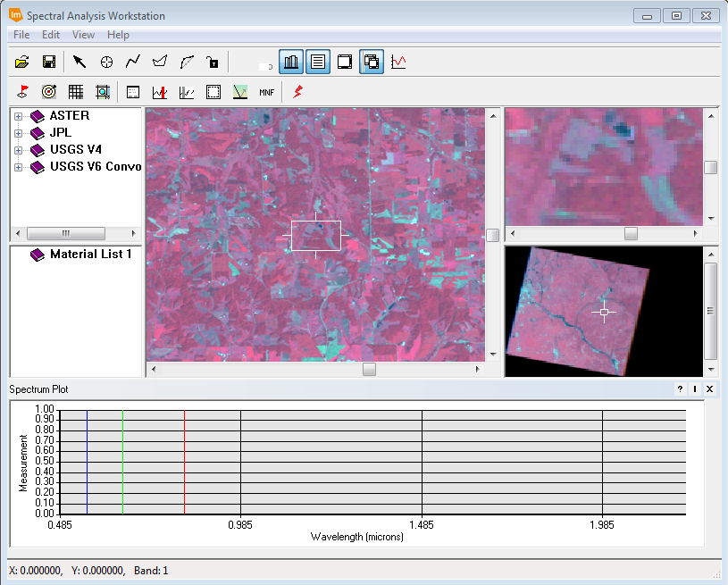The width and height of the screenshot is (728, 585).
Task: Click main image horizontal scrollbar thumb
Action: pos(369,369)
